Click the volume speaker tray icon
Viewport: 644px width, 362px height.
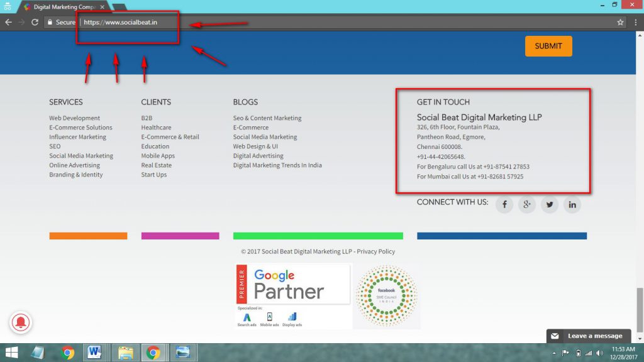600,353
